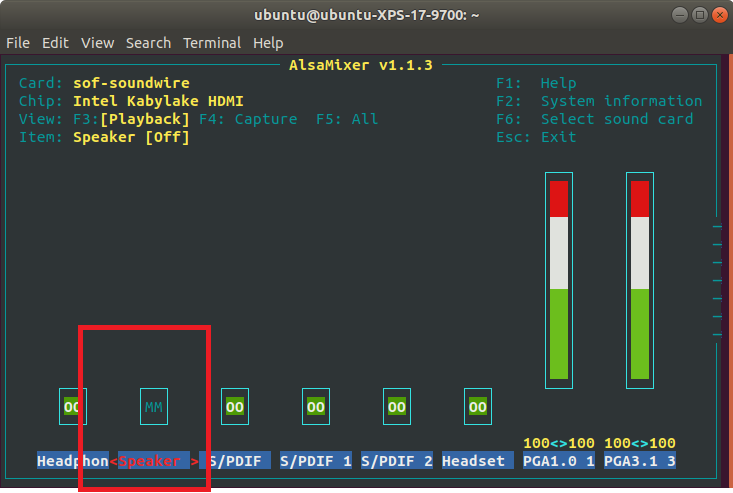Select the PGA1.0 1 channel label

(559, 461)
